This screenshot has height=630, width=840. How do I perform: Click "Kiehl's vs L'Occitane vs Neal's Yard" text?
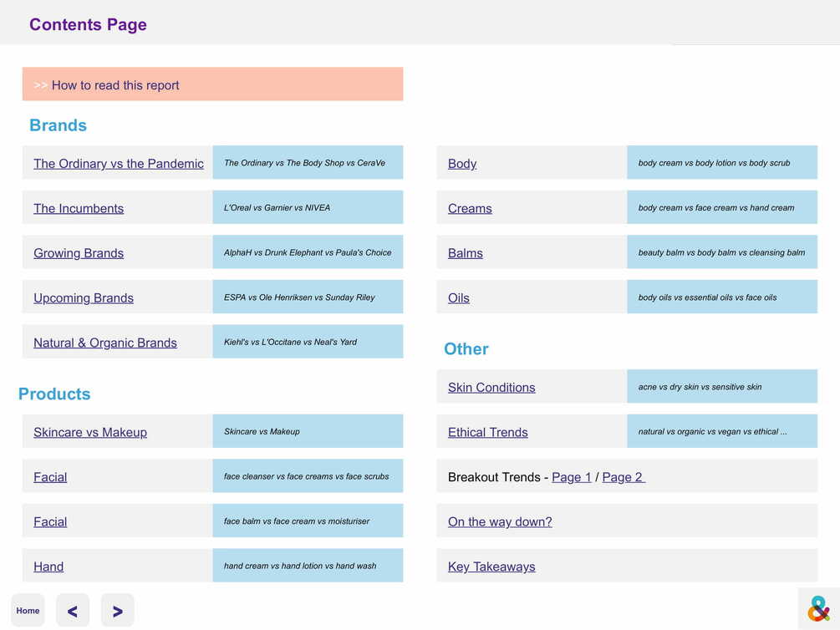(x=290, y=342)
